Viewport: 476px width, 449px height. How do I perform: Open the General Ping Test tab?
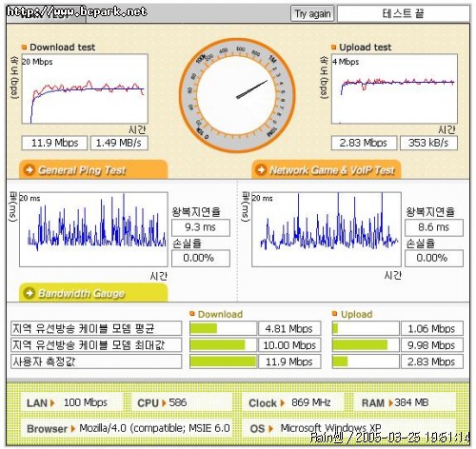[x=93, y=169]
